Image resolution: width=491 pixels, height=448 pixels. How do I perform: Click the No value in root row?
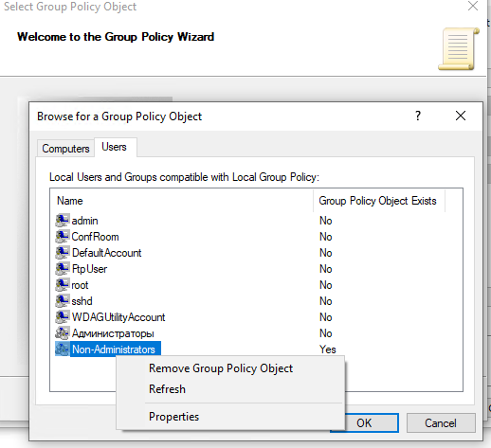point(326,285)
